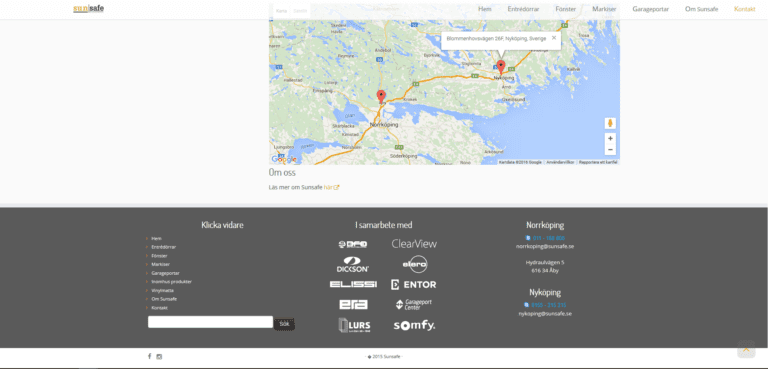Switch map to Satellit view
Viewport: 768px width, 369px height.
(x=300, y=10)
